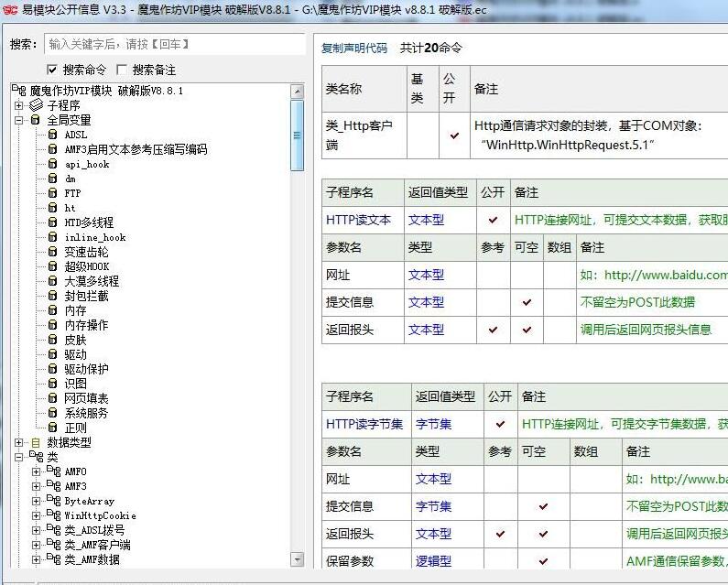Click the tree vertical scrollbar thumb

pos(297,135)
